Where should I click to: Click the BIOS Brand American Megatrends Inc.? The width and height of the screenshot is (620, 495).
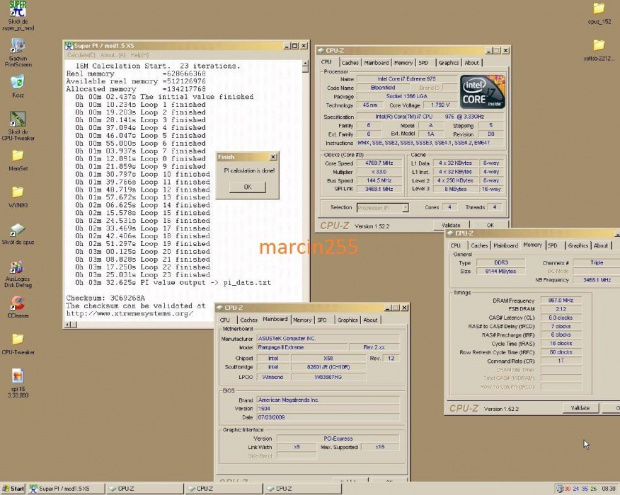click(328, 400)
